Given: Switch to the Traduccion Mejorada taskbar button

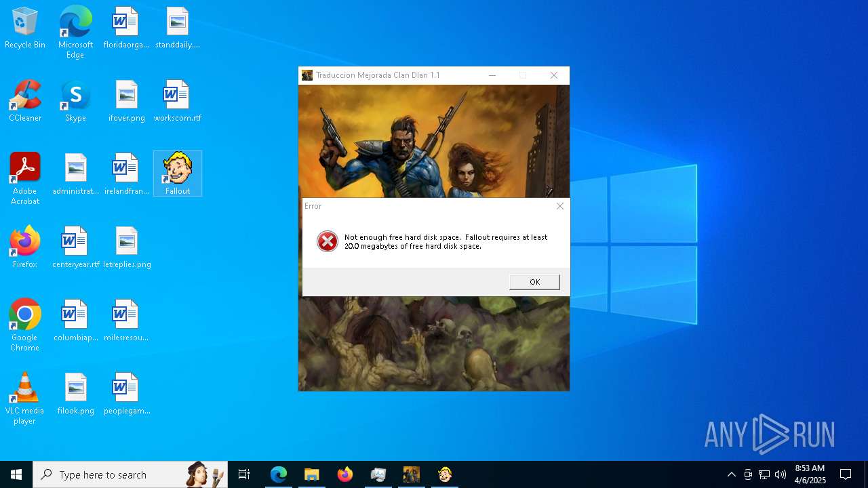Looking at the screenshot, I should click(x=412, y=474).
